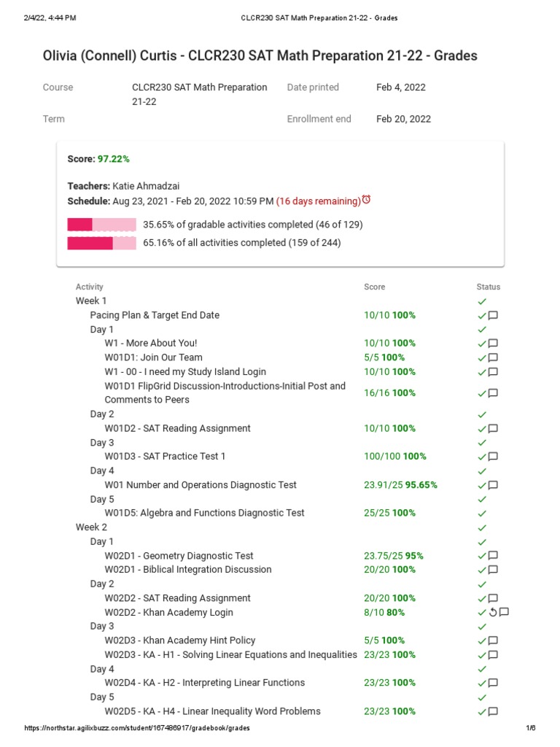The height and width of the screenshot is (747, 560).
Task: Click the retry arrow icon for Khan Academy Login
Action: tap(492, 612)
